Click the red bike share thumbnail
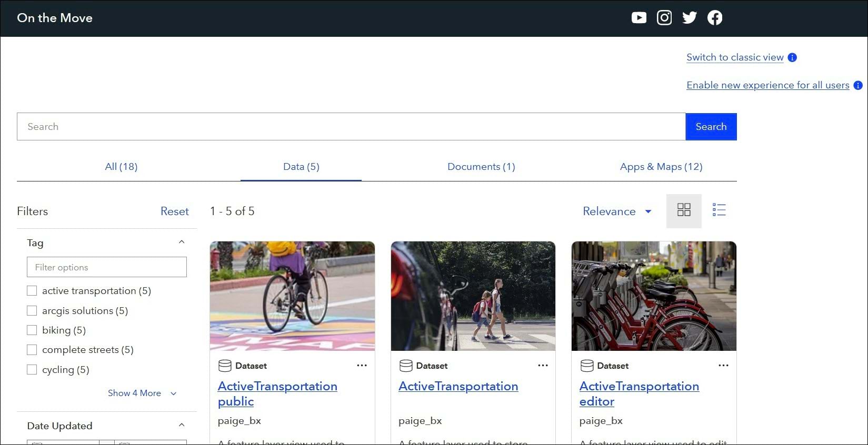868x445 pixels. coord(654,296)
